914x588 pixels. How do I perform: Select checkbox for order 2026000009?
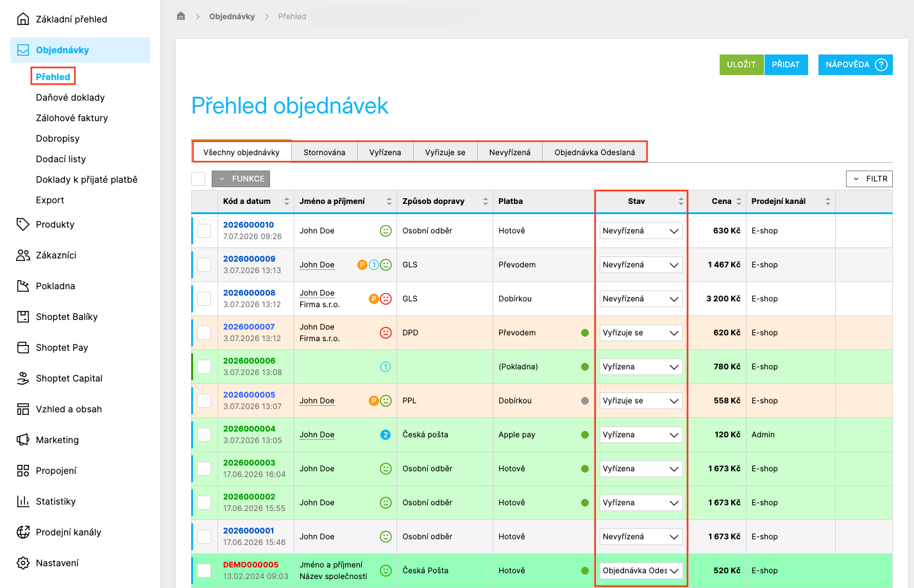pos(204,265)
